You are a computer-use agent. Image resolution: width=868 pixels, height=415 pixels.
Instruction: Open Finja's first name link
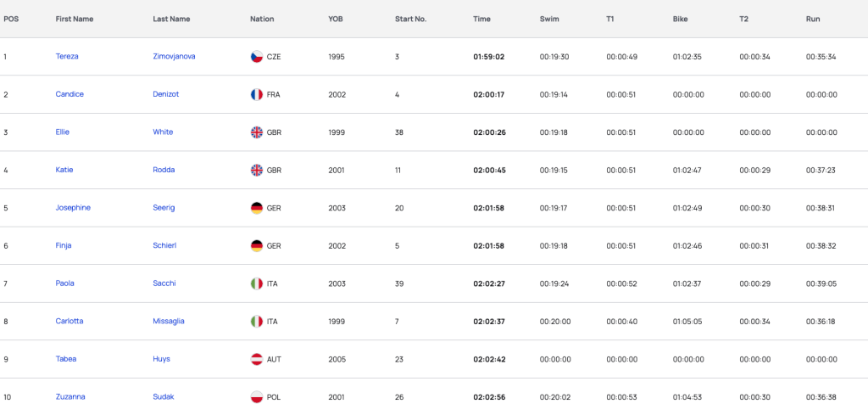pos(64,245)
